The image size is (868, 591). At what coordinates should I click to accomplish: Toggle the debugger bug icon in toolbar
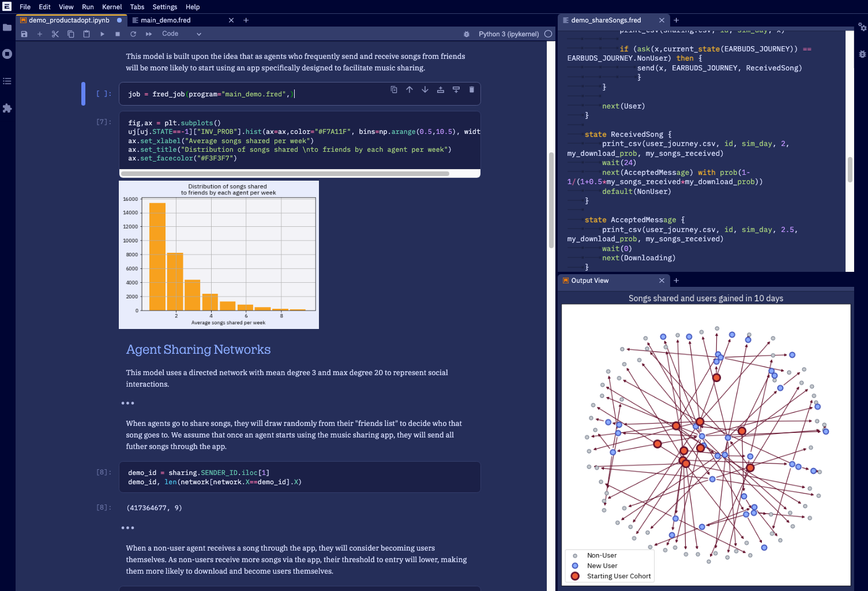[466, 34]
